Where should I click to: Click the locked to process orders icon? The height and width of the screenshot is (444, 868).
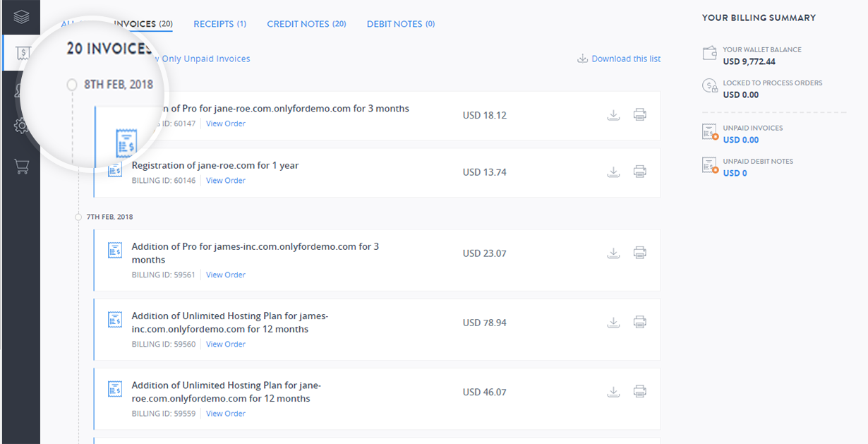pyautogui.click(x=710, y=87)
